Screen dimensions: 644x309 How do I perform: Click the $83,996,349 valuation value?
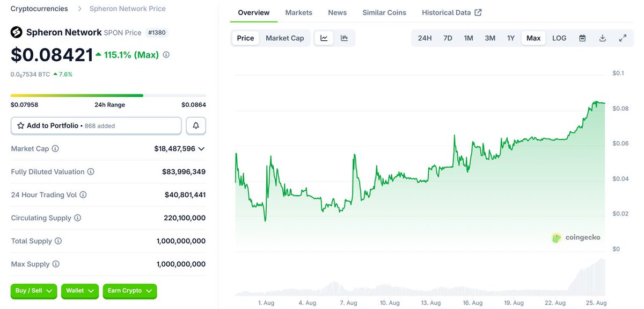[184, 172]
